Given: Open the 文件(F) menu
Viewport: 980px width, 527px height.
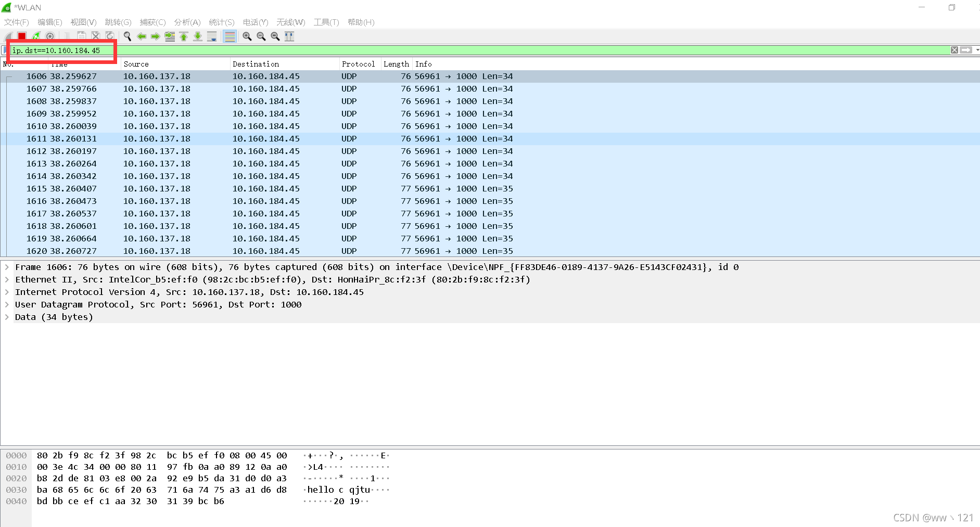Looking at the screenshot, I should coord(17,22).
